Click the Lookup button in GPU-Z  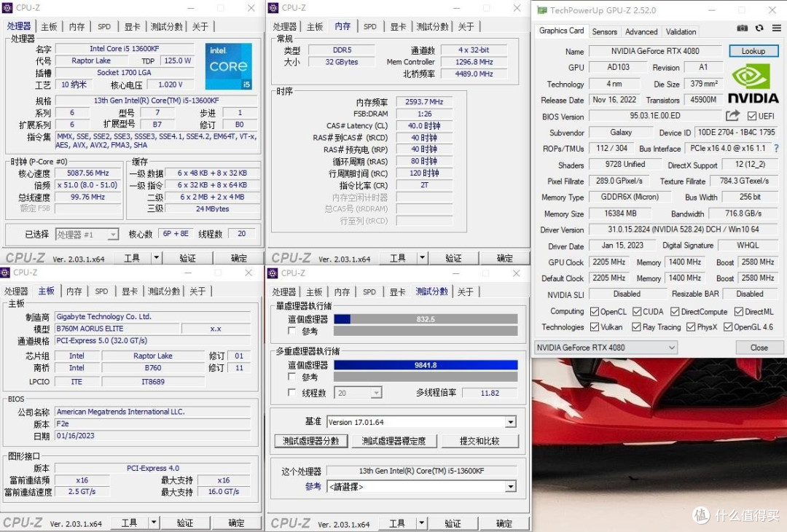tap(753, 51)
